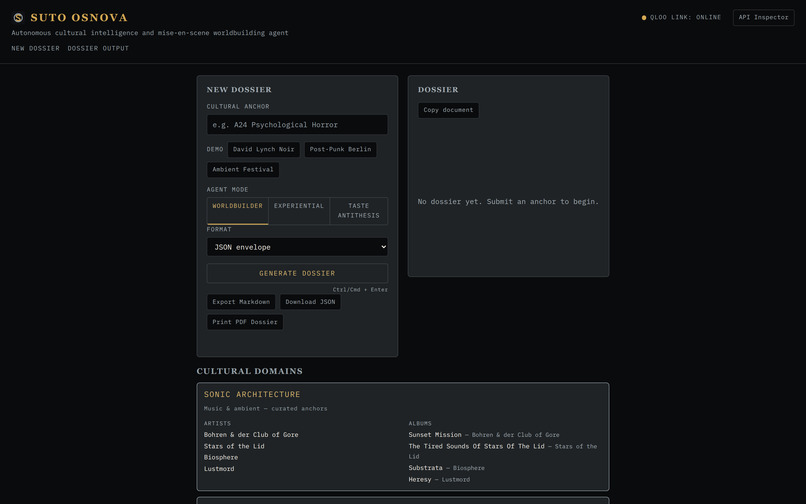Select album Substrata
Screen dimensions: 806x504
point(426,468)
